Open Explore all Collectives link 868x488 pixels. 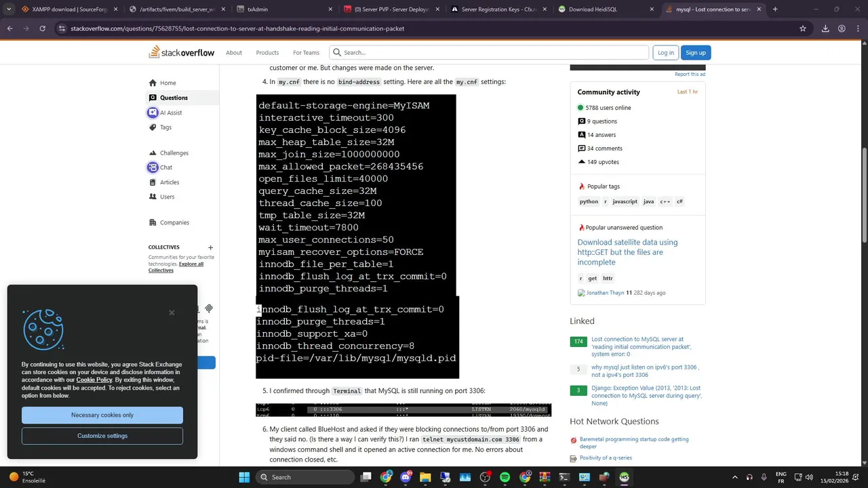176,267
